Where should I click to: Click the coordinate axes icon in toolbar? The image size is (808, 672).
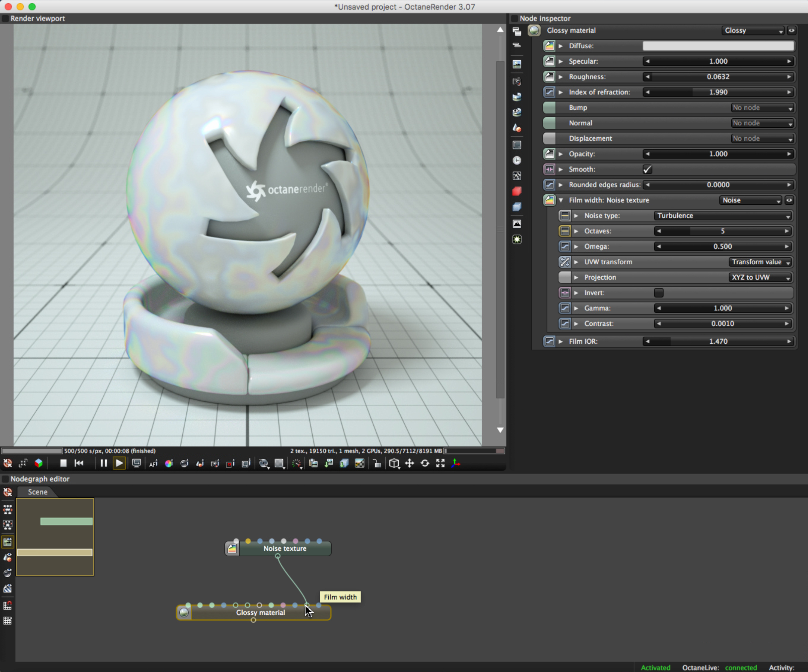[x=456, y=463]
